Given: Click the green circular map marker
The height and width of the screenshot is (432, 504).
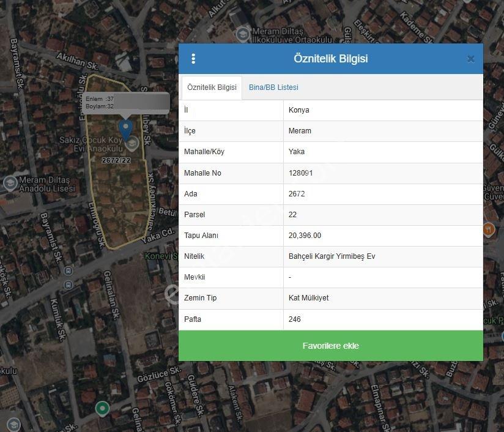Looking at the screenshot, I should pyautogui.click(x=103, y=409).
